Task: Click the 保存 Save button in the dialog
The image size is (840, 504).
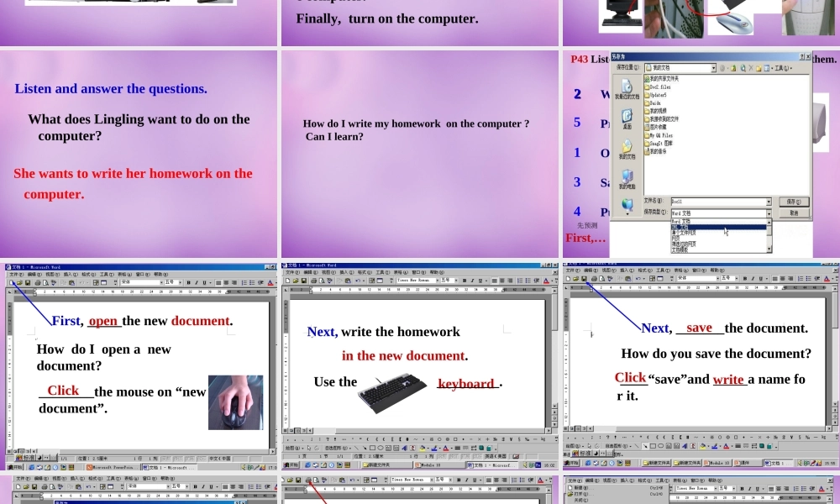Action: (x=795, y=202)
